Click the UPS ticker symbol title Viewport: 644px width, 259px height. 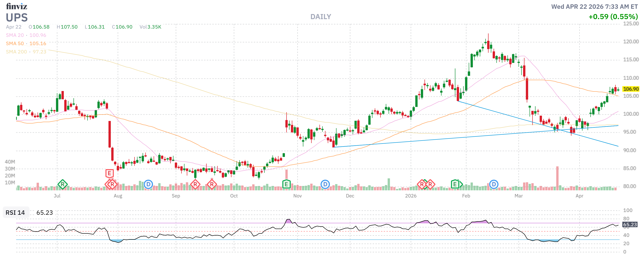tap(17, 18)
